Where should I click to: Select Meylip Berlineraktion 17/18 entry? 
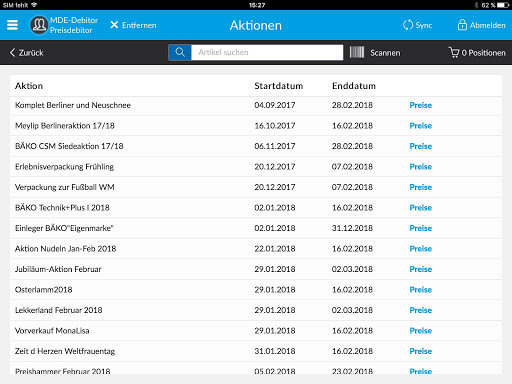click(x=65, y=126)
